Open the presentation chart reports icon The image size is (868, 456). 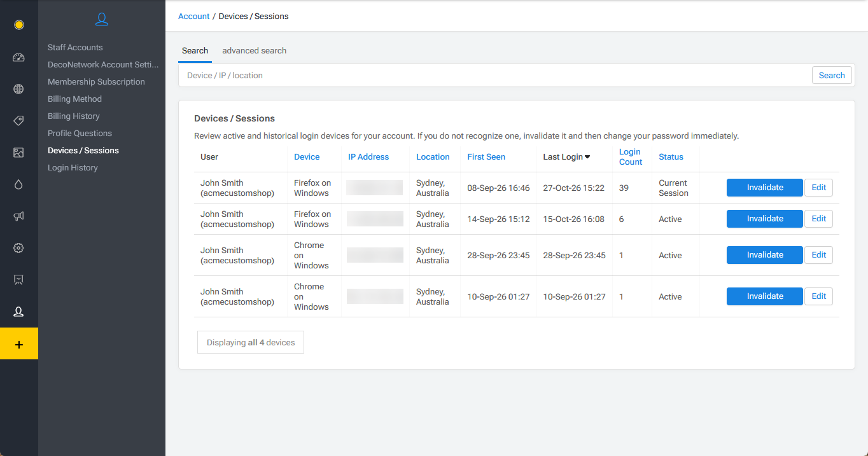[x=18, y=280]
